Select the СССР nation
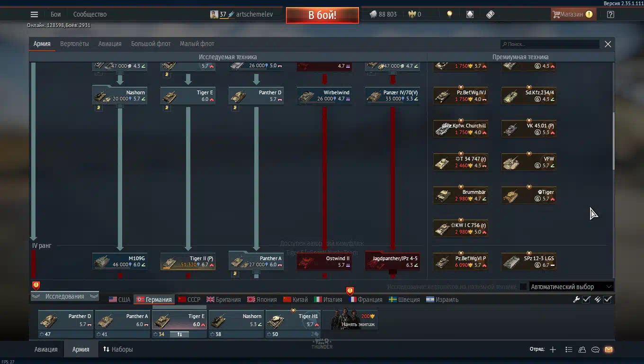The image size is (644, 364). tap(189, 300)
